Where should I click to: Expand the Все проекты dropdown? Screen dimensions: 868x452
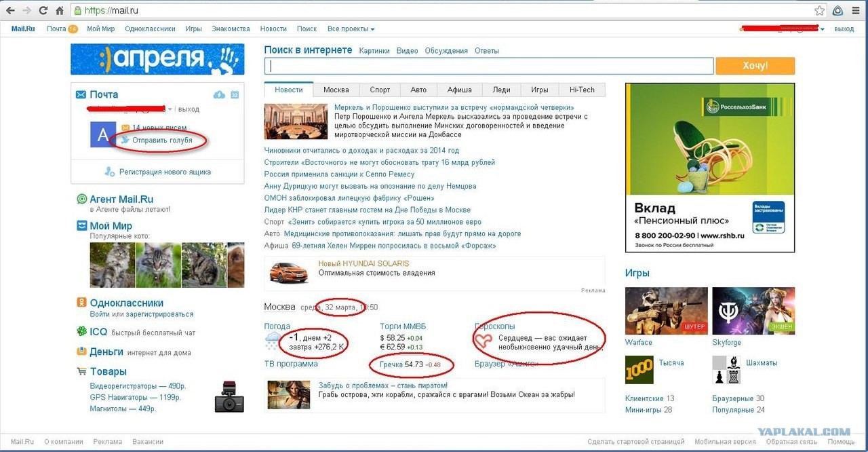[351, 29]
